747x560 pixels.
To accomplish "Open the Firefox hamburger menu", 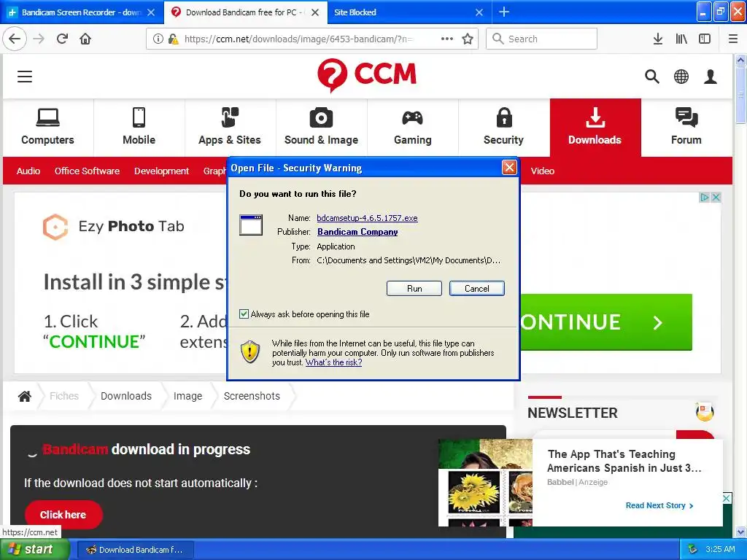I will pyautogui.click(x=733, y=39).
